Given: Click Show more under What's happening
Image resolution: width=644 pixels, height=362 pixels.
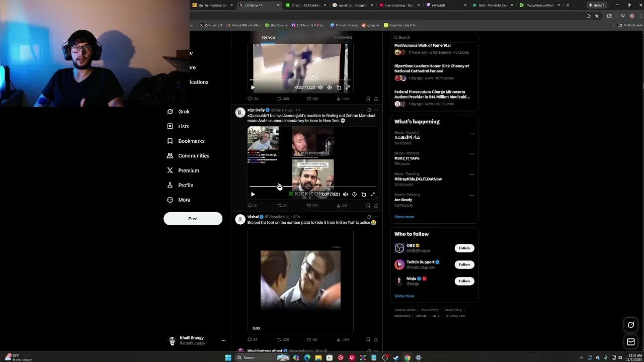Looking at the screenshot, I should tap(404, 217).
